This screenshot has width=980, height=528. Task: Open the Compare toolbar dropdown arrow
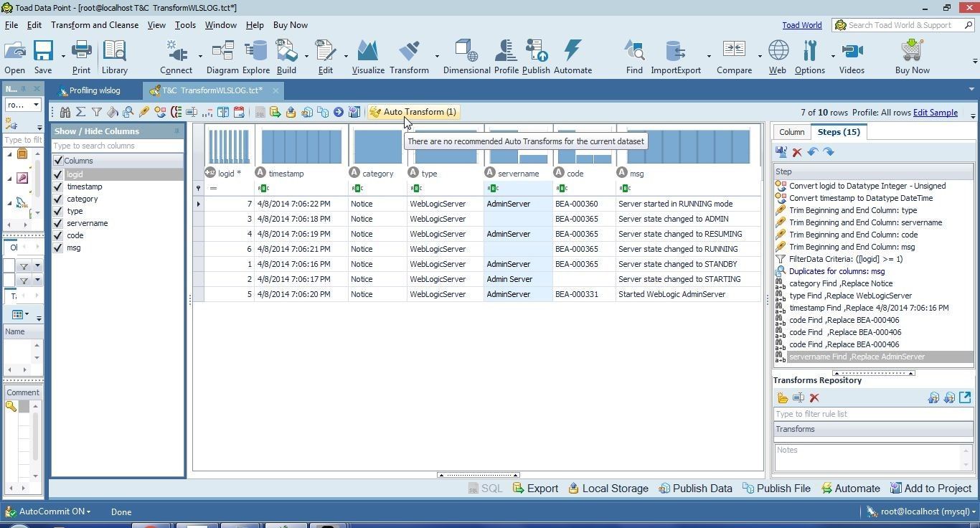click(x=760, y=56)
